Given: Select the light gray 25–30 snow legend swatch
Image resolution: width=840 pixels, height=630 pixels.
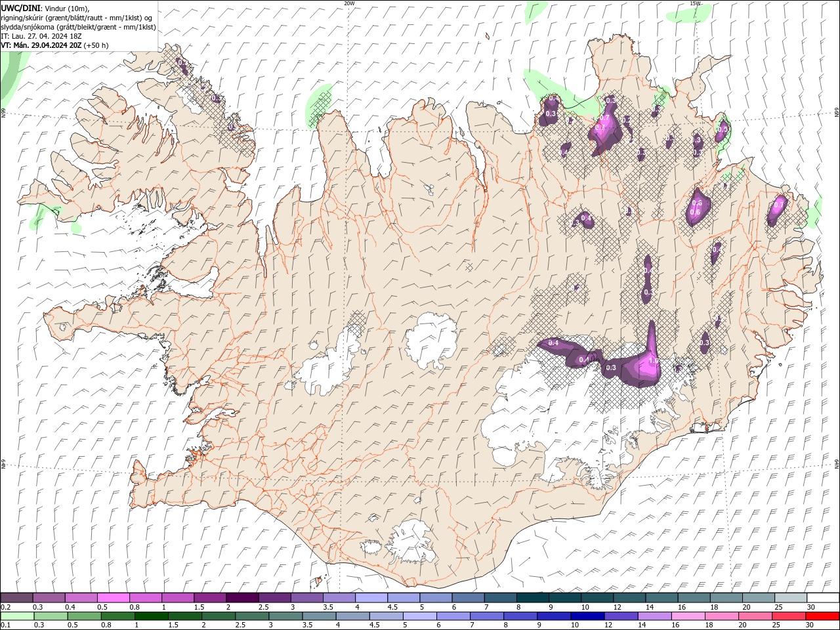Looking at the screenshot, I should point(790,598).
